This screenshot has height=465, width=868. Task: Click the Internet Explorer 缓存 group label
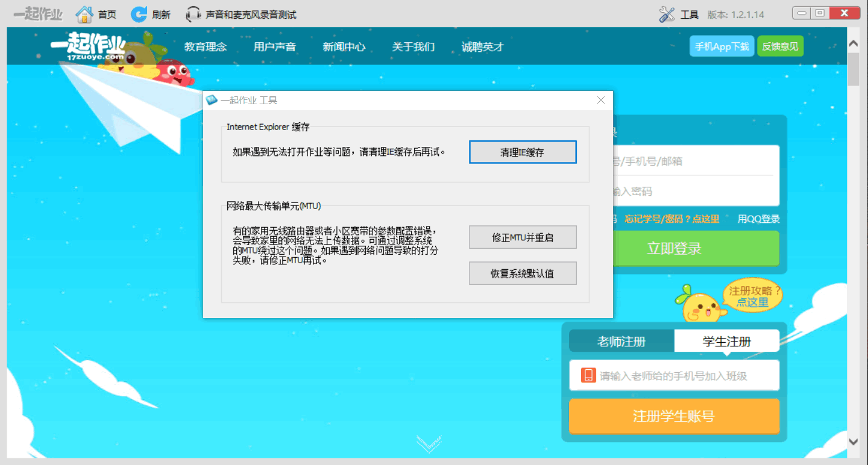[x=268, y=126]
